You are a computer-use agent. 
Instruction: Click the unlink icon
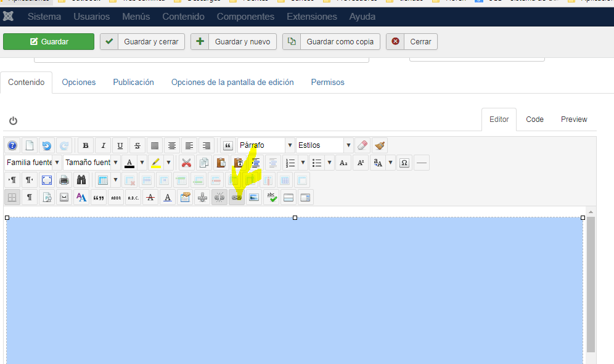pyautogui.click(x=219, y=197)
